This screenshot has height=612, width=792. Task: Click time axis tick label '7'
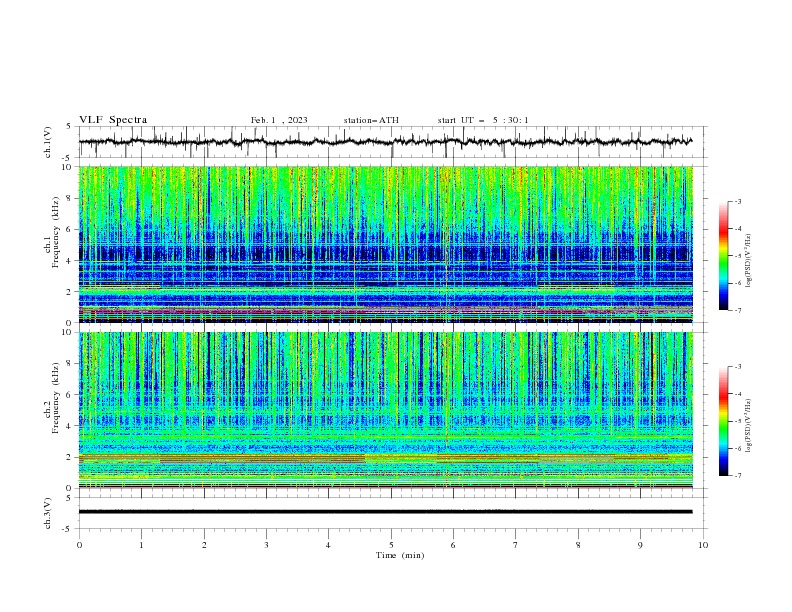pyautogui.click(x=516, y=545)
